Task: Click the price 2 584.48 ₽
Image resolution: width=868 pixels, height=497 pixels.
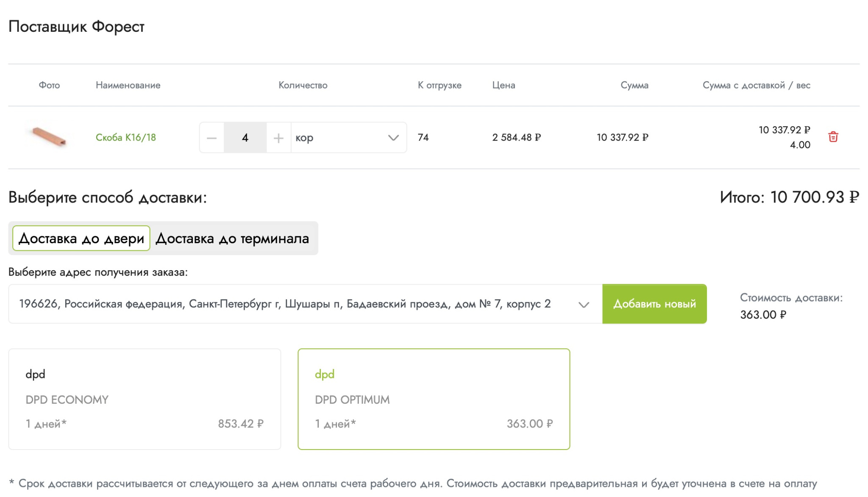Action: point(516,137)
